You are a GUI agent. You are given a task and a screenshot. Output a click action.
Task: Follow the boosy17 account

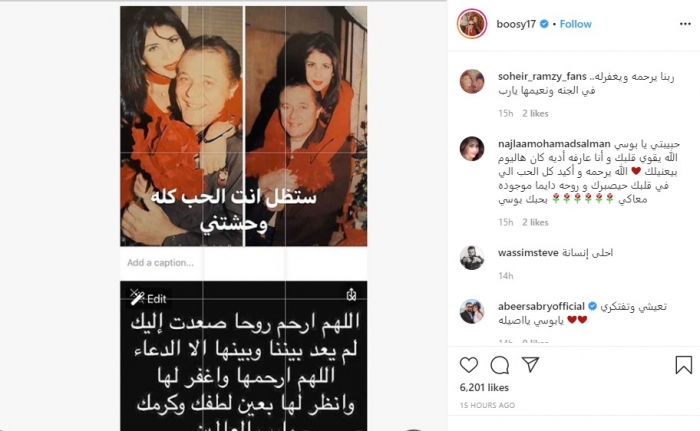coord(575,24)
